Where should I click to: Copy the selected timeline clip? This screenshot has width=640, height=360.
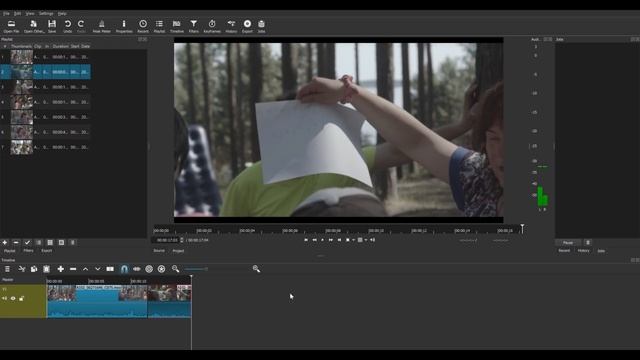[34, 269]
